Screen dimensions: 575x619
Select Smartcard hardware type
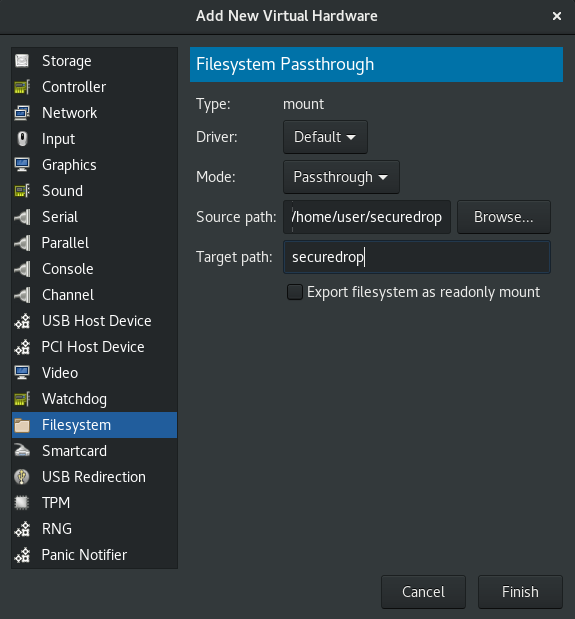[x=94, y=451]
